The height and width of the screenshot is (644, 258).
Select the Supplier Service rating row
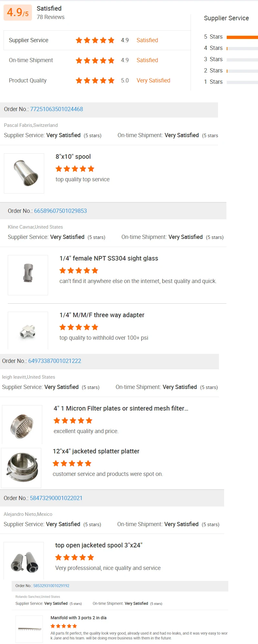click(x=97, y=40)
